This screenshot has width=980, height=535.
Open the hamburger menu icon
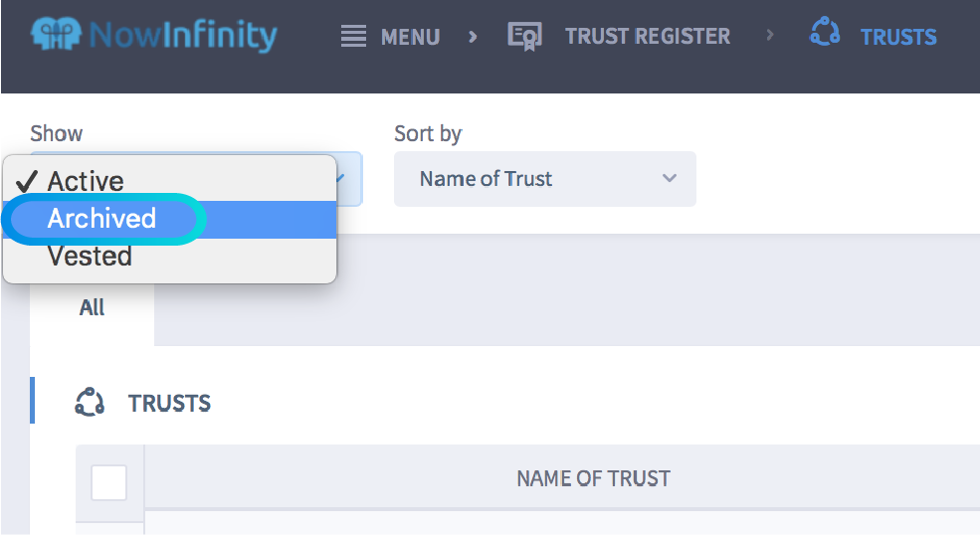[353, 37]
